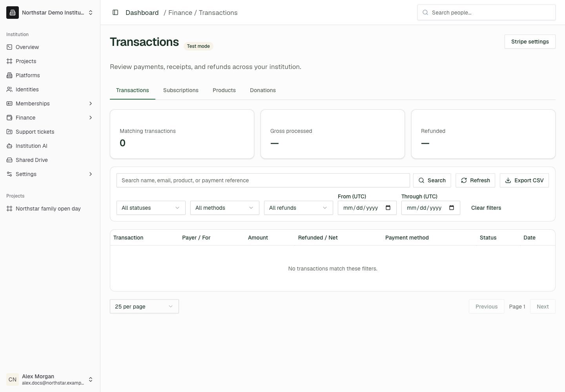Open the Identities sidebar item
Image resolution: width=565 pixels, height=392 pixels.
pyautogui.click(x=50, y=89)
